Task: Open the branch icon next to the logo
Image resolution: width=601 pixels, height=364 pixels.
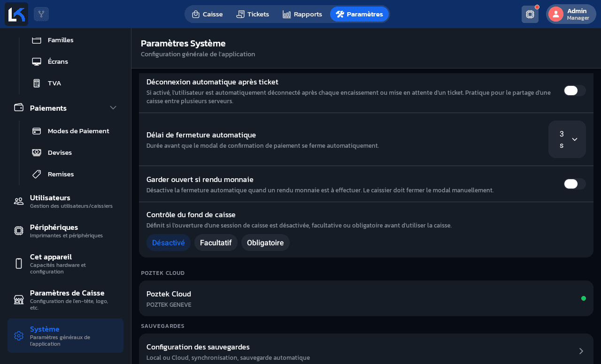Action: click(41, 14)
